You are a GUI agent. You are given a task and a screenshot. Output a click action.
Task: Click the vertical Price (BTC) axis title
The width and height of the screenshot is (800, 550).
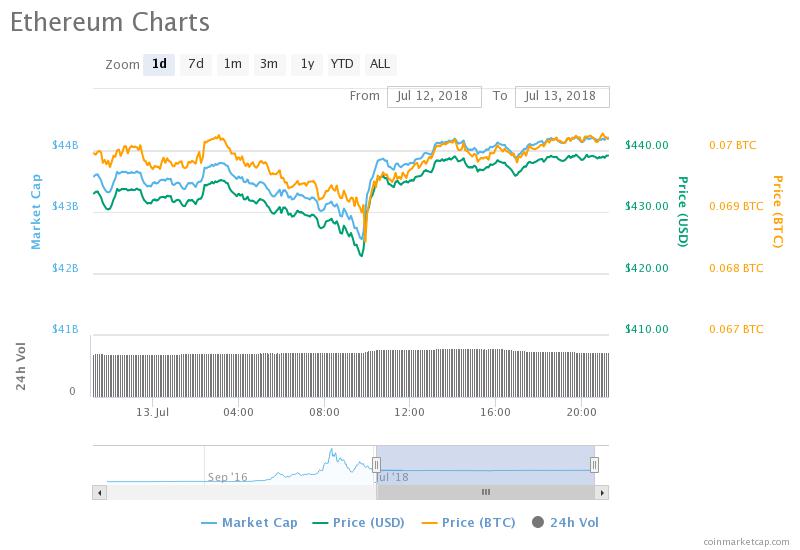[778, 212]
